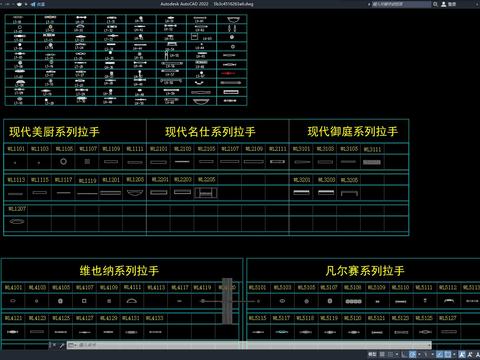
Task: Expand the object snap settings dropdown arrow
Action: (x=454, y=354)
